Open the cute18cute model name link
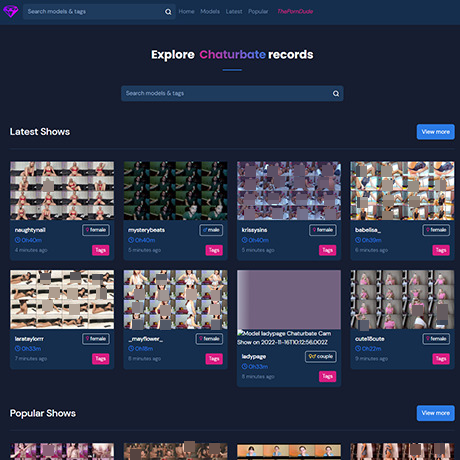460x460 pixels. pyautogui.click(x=370, y=339)
